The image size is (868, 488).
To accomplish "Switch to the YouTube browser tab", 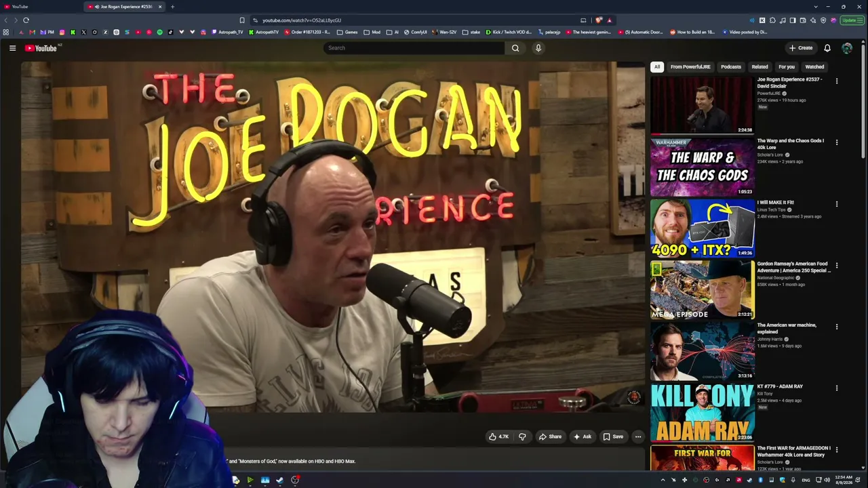I will pos(41,7).
